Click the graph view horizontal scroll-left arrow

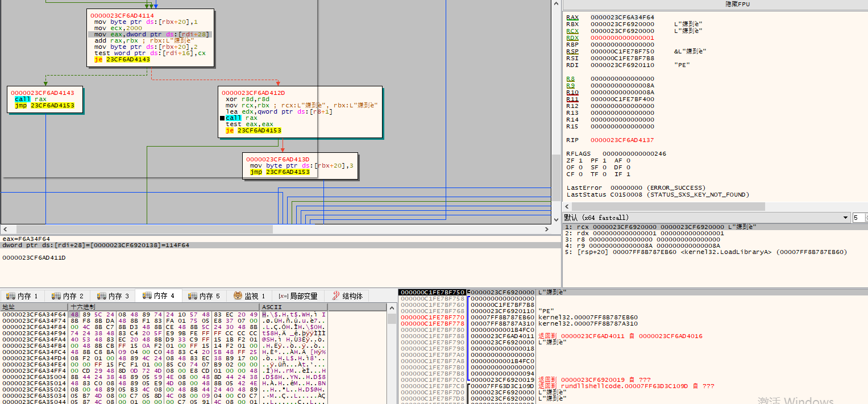(x=4, y=228)
